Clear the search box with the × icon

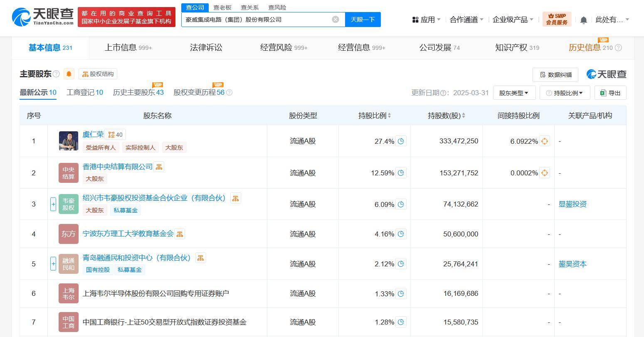pos(335,19)
